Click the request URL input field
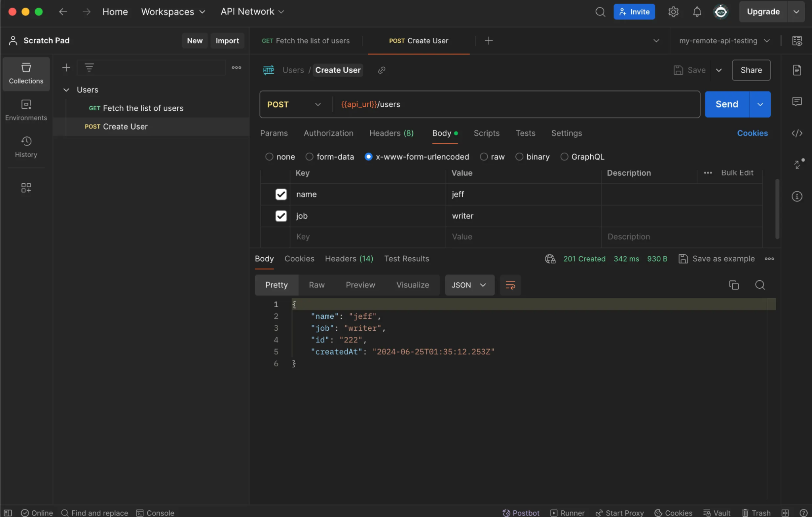This screenshot has width=812, height=517. pyautogui.click(x=515, y=104)
